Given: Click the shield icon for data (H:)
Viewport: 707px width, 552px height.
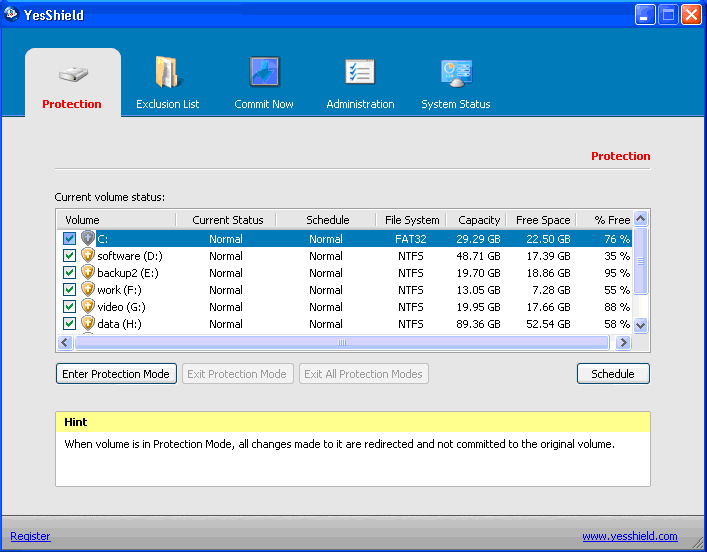Looking at the screenshot, I should [87, 323].
